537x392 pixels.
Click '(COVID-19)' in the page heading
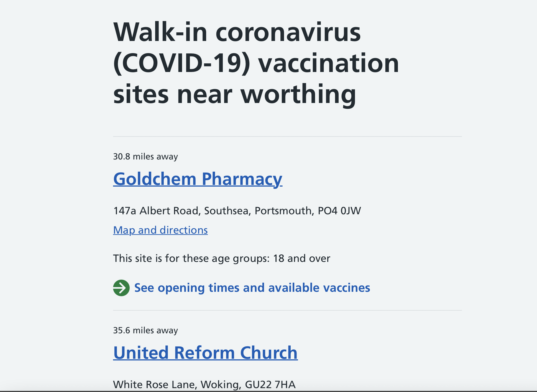(x=182, y=63)
